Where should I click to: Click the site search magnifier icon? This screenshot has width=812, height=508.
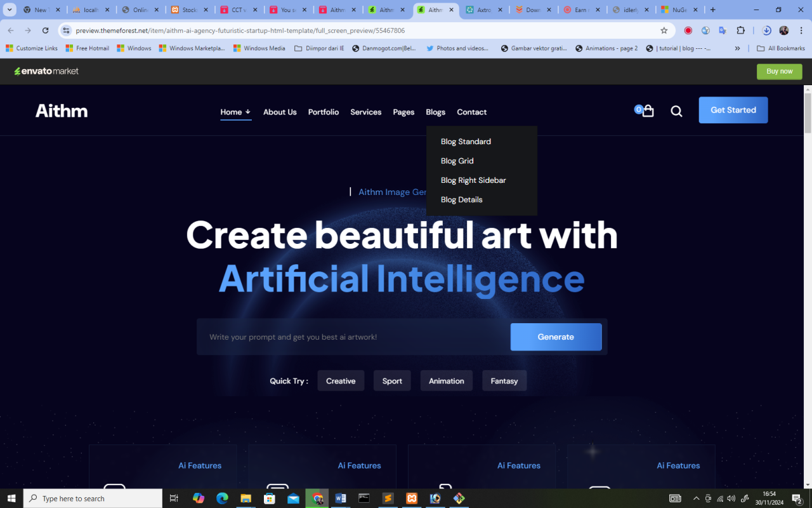click(x=676, y=111)
